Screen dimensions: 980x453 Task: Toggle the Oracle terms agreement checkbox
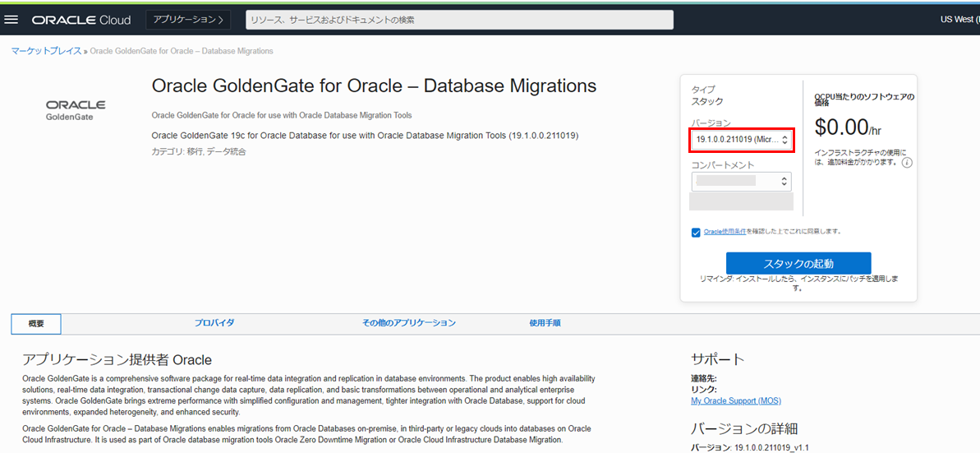(696, 233)
